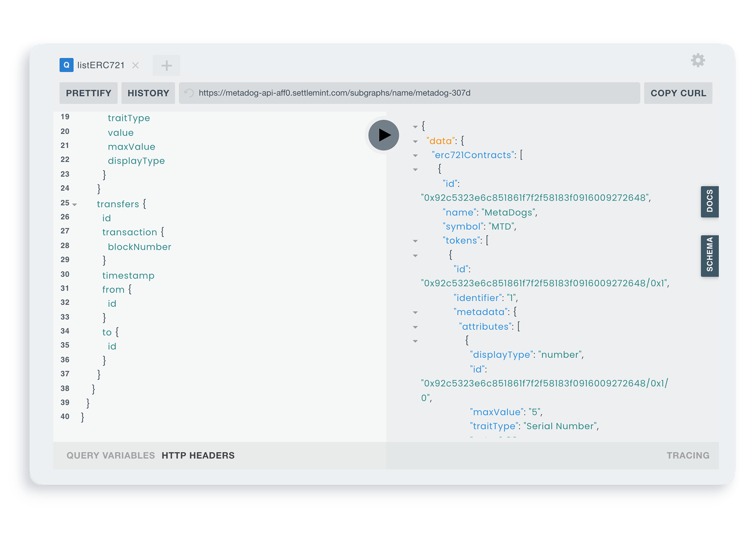756x544 pixels.
Task: Click the reload endpoint icon in URL bar
Action: [x=189, y=93]
